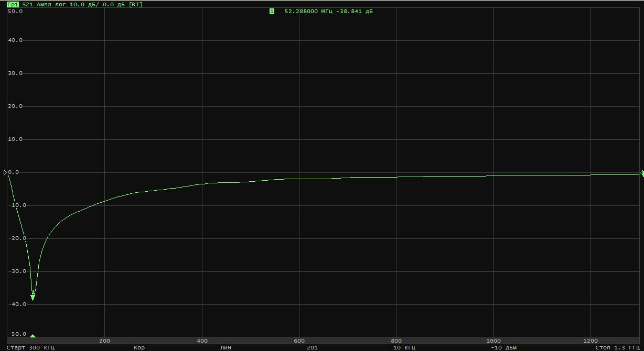644x351 pixels.
Task: Open the S21 measurement parameter field
Action: click(27, 4)
